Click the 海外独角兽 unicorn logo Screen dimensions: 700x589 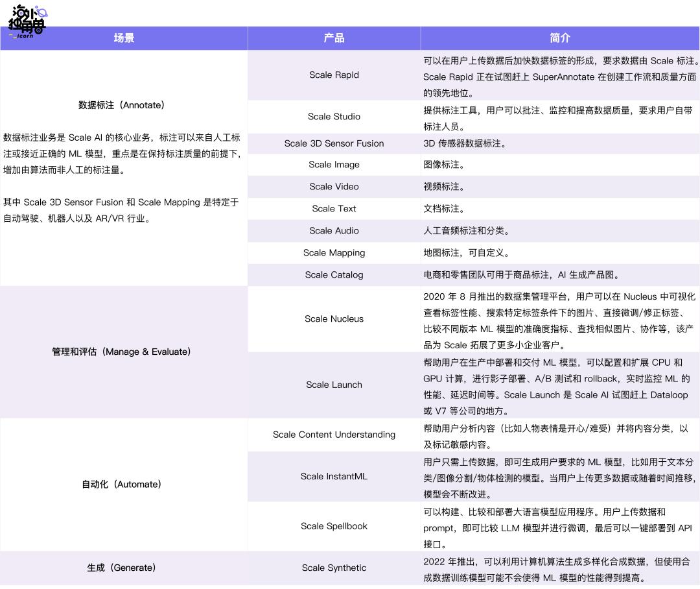point(27,21)
